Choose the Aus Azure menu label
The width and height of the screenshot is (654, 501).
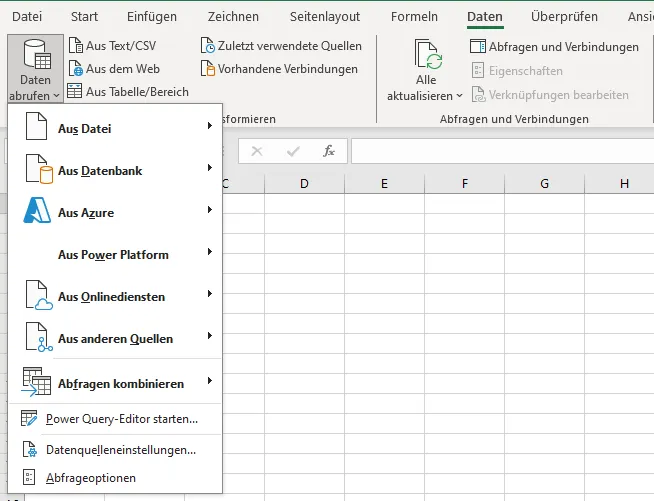pyautogui.click(x=86, y=213)
